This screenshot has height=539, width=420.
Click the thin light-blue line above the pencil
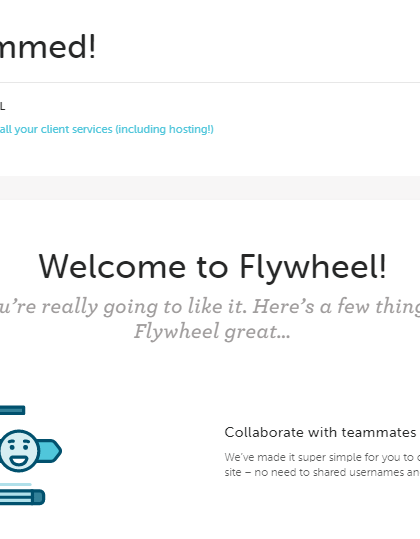15,484
